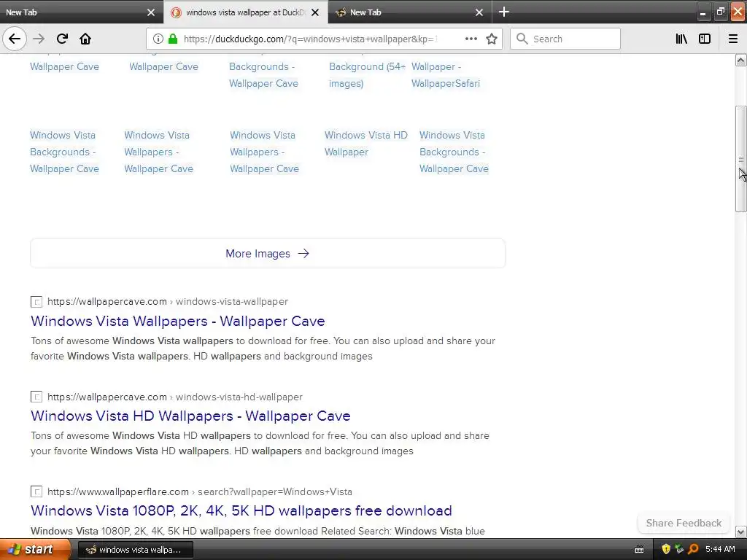The image size is (747, 560).
Task: Click favicon beside windows-vista-wallpaper URL
Action: pyautogui.click(x=36, y=301)
